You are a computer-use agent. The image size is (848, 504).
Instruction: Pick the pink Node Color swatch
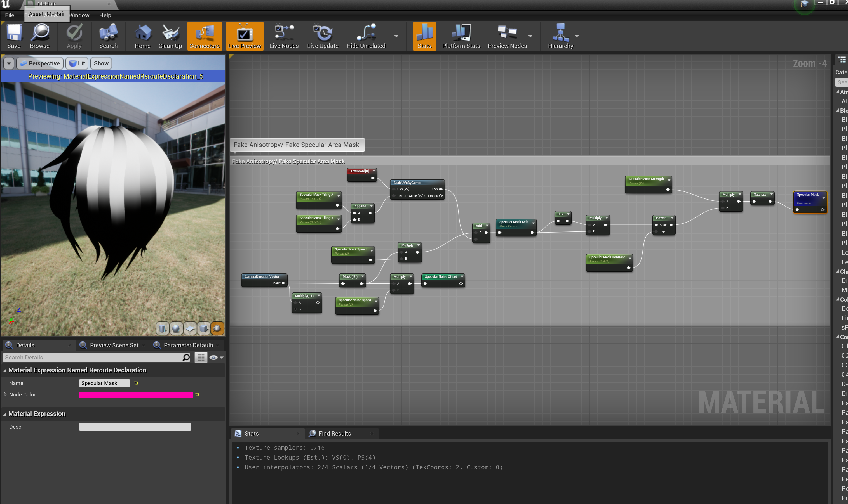pos(136,395)
